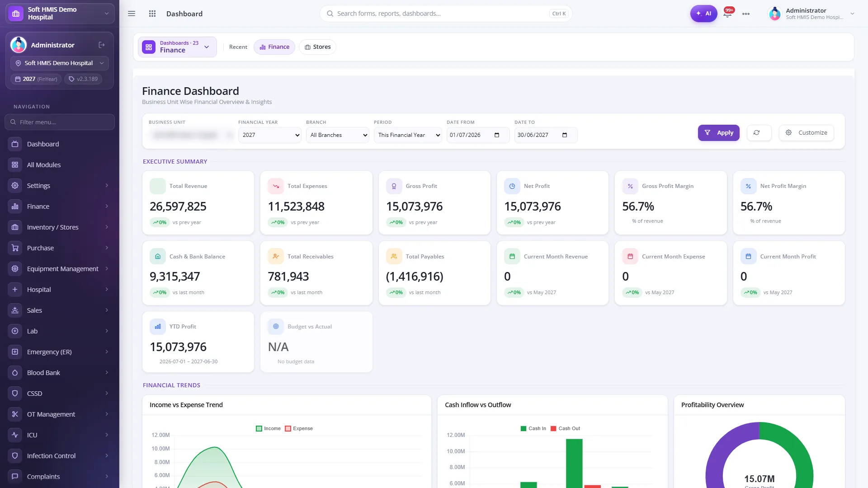
Task: Click the Filter menu input in sidebar
Action: coord(60,122)
